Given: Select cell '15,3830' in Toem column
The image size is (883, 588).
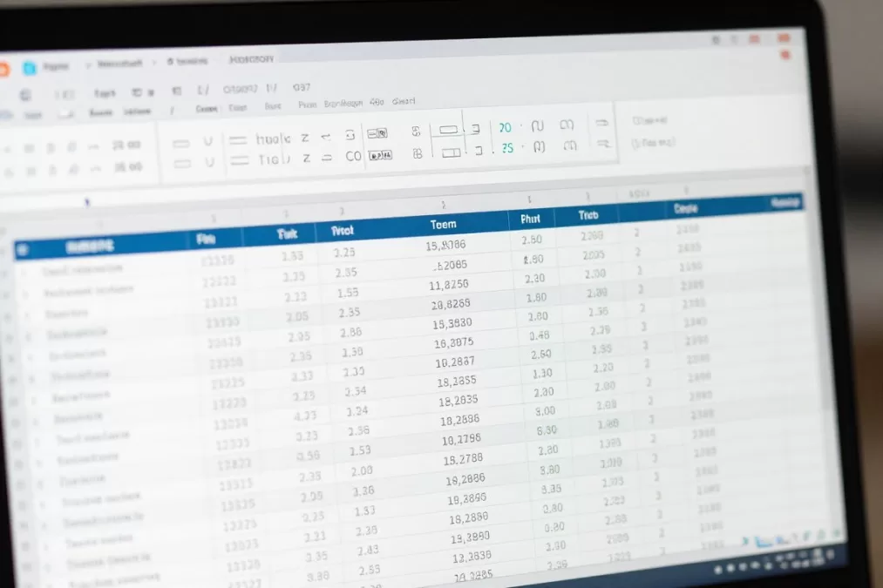Looking at the screenshot, I should (x=452, y=323).
